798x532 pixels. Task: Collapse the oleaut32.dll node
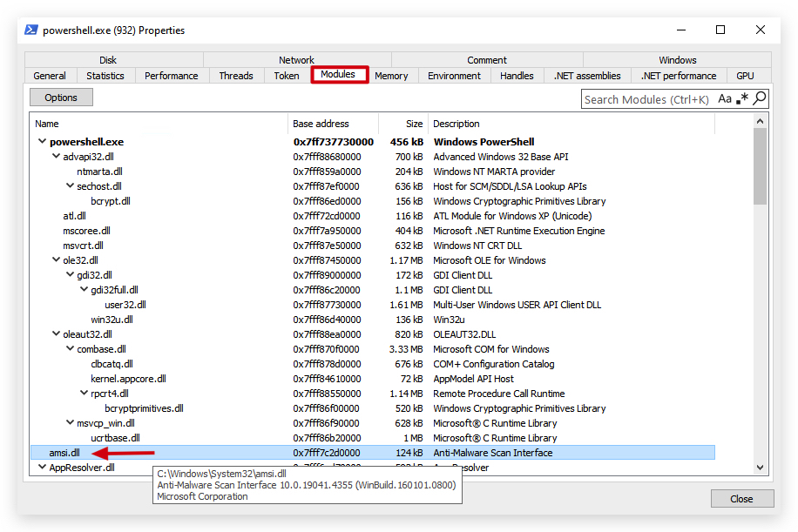[x=56, y=333]
